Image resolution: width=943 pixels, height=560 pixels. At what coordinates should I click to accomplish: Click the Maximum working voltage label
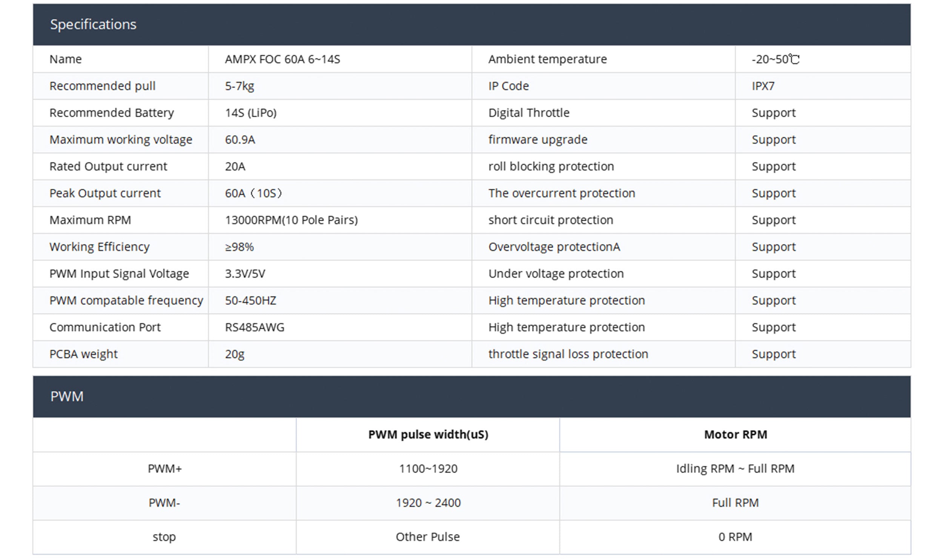pyautogui.click(x=121, y=139)
